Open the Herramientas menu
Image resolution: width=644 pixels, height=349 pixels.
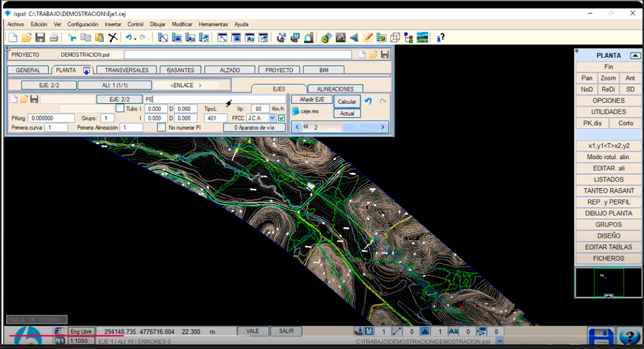tap(213, 24)
